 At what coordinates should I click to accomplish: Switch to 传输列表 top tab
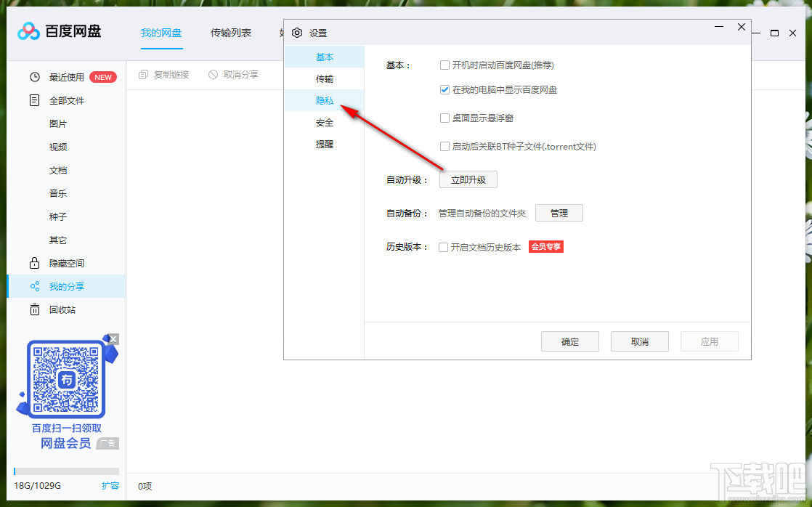point(231,33)
